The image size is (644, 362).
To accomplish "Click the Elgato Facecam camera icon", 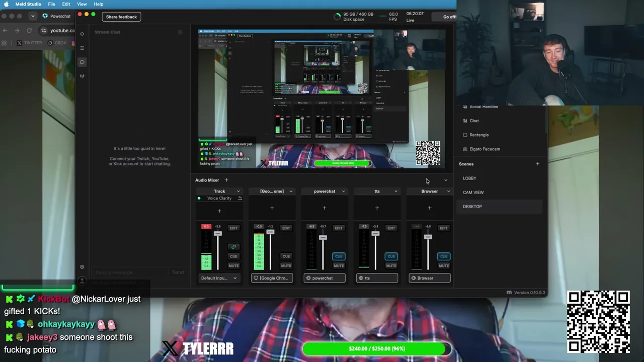I will 465,149.
